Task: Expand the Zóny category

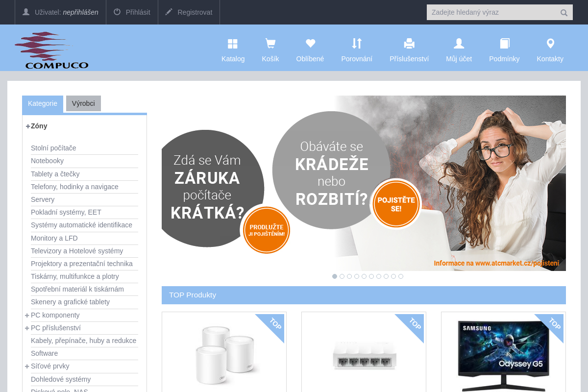Action: (28, 126)
